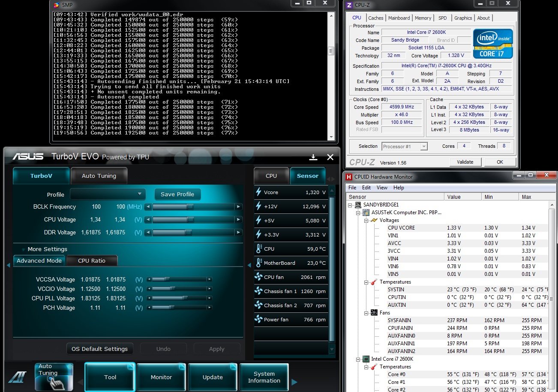Open the Tool menu button in AI Suite

pos(110,377)
